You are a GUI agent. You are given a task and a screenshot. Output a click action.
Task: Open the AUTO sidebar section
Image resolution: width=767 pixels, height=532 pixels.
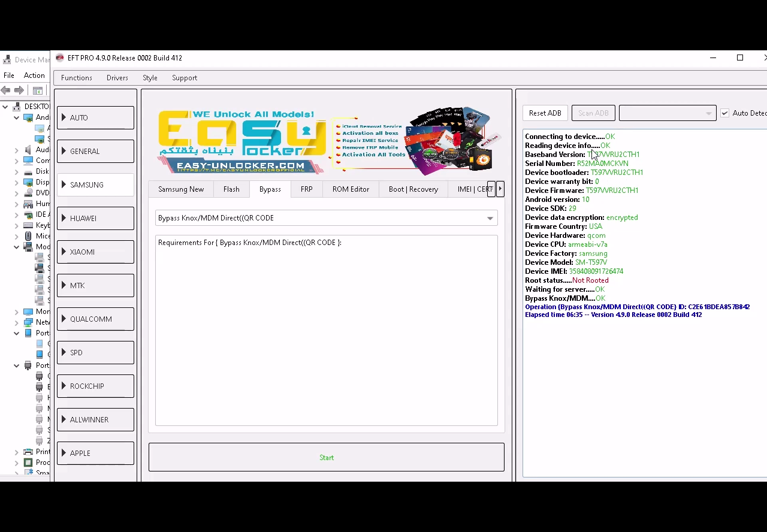tap(95, 118)
